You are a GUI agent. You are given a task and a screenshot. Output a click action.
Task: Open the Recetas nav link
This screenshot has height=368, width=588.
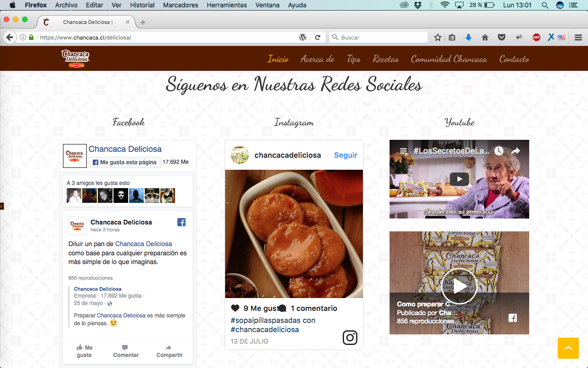pyautogui.click(x=385, y=59)
